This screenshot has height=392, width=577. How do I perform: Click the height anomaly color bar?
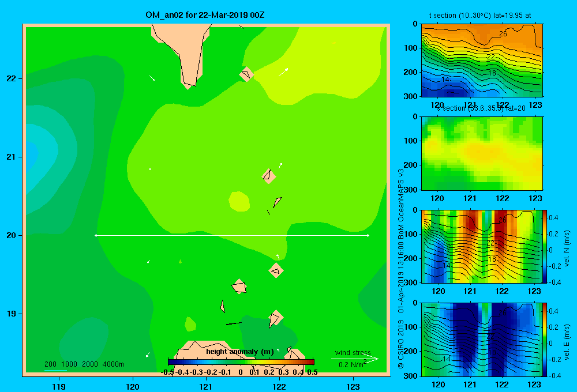[x=241, y=362]
